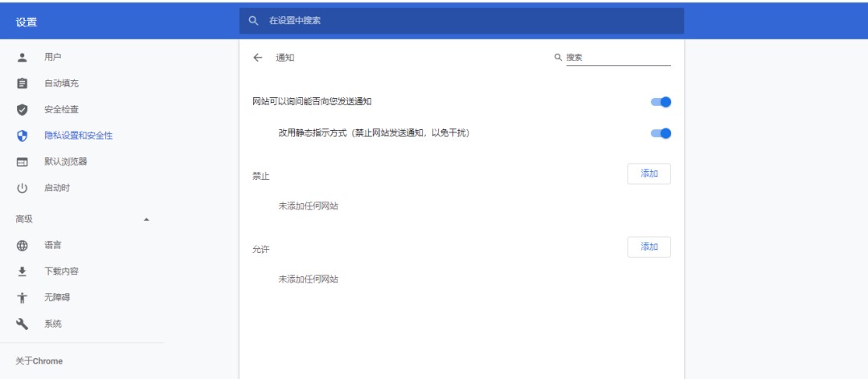Turn off 改用静态指示方式 toggle
Screen dimensions: 868x379
click(x=661, y=133)
